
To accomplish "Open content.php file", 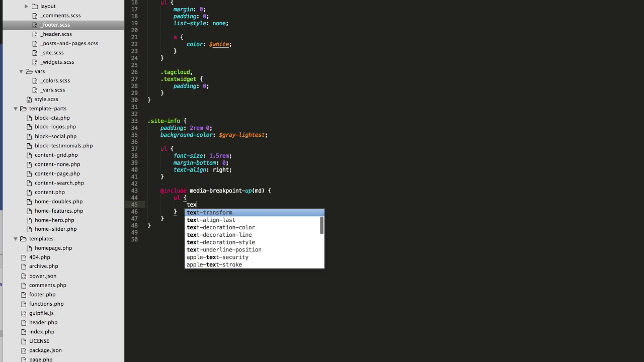I will [49, 192].
